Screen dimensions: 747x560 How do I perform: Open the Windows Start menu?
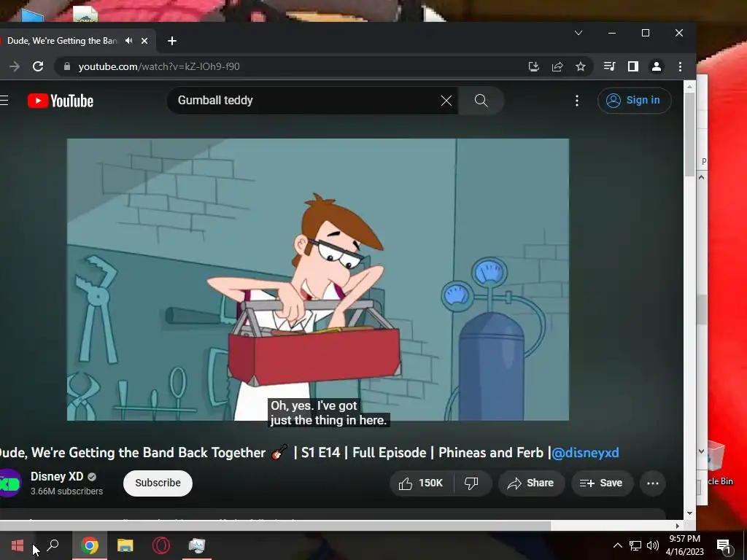[18, 545]
